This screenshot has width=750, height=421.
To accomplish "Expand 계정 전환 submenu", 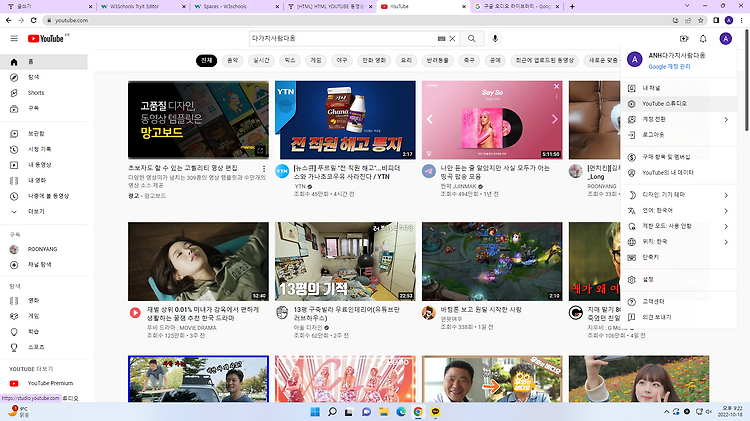I will (x=679, y=119).
